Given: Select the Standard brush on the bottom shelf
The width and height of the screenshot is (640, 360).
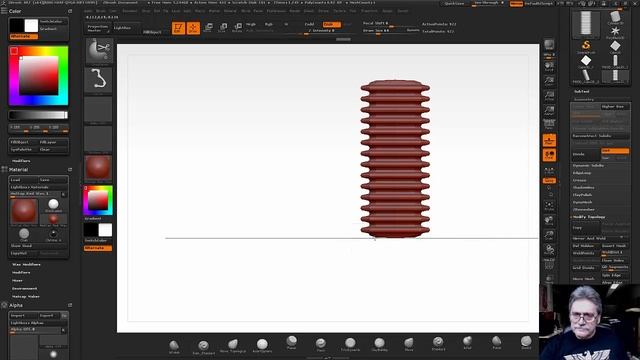Looking at the screenshot, I should tap(438, 343).
